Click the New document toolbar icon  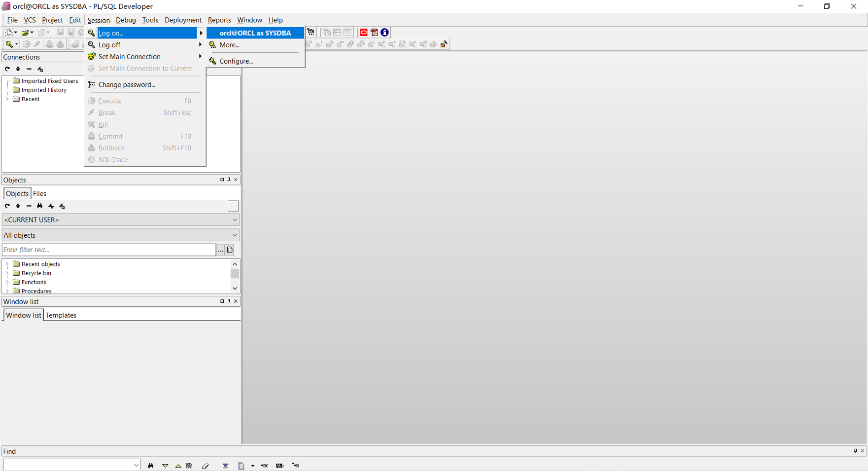coord(9,33)
